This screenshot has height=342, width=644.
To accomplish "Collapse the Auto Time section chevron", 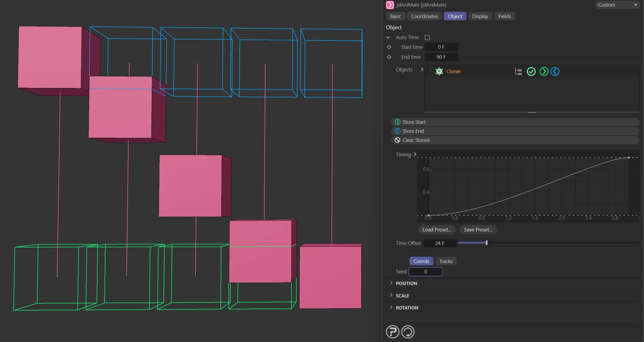I will (x=388, y=37).
